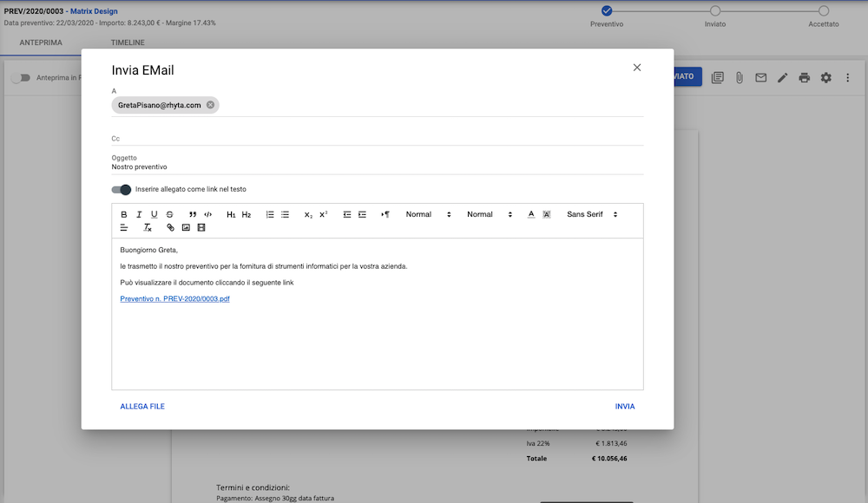This screenshot has width=868, height=503.
Task: Create a bulleted list
Action: [285, 215]
